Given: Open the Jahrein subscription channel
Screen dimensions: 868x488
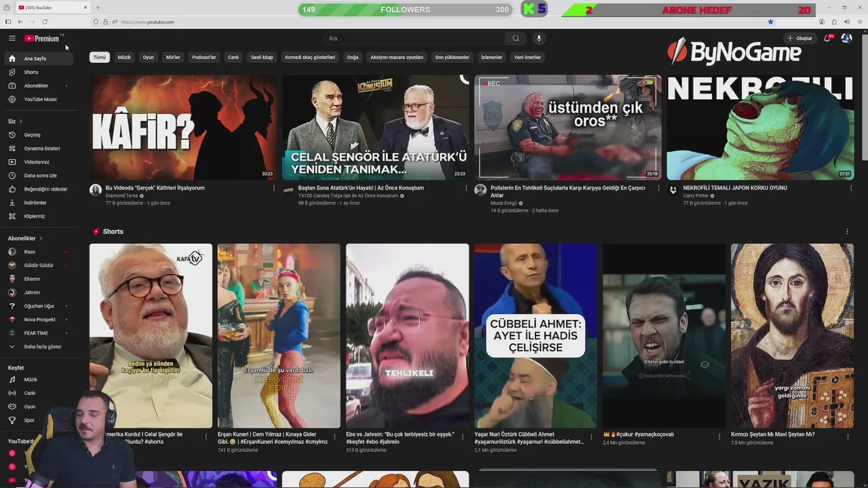Looking at the screenshot, I should coord(38,293).
